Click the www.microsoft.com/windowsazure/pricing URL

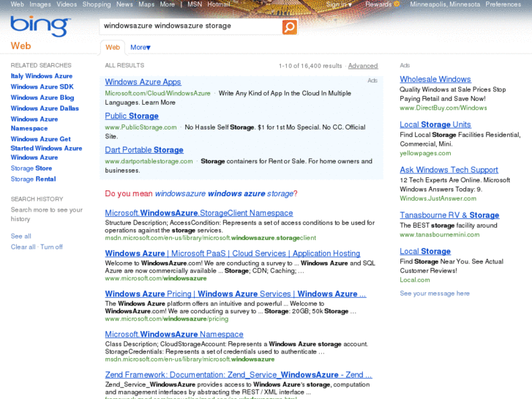[x=167, y=319]
